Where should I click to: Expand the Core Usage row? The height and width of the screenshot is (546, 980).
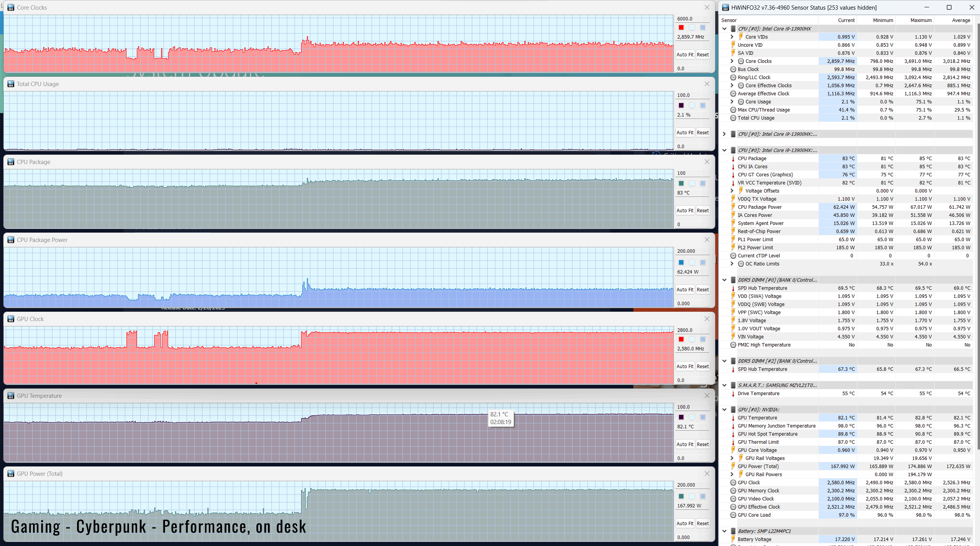point(732,101)
